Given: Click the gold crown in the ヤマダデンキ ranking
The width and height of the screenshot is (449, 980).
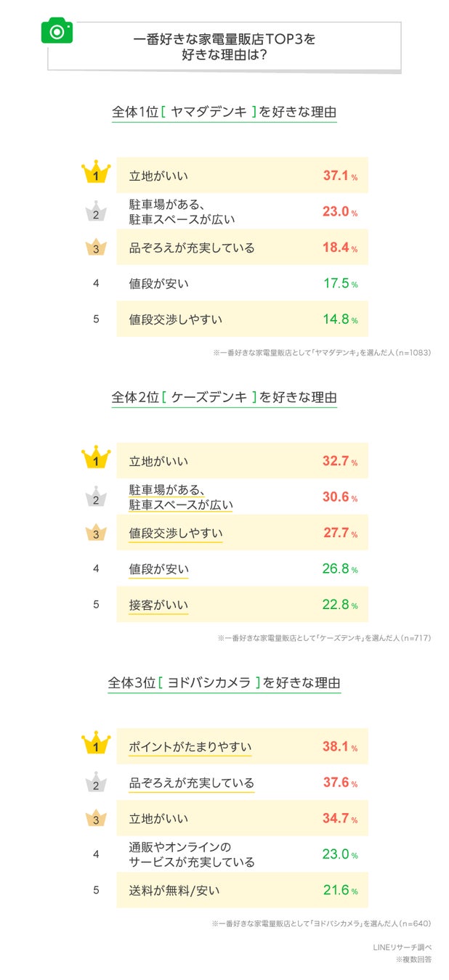Looking at the screenshot, I should [x=95, y=174].
